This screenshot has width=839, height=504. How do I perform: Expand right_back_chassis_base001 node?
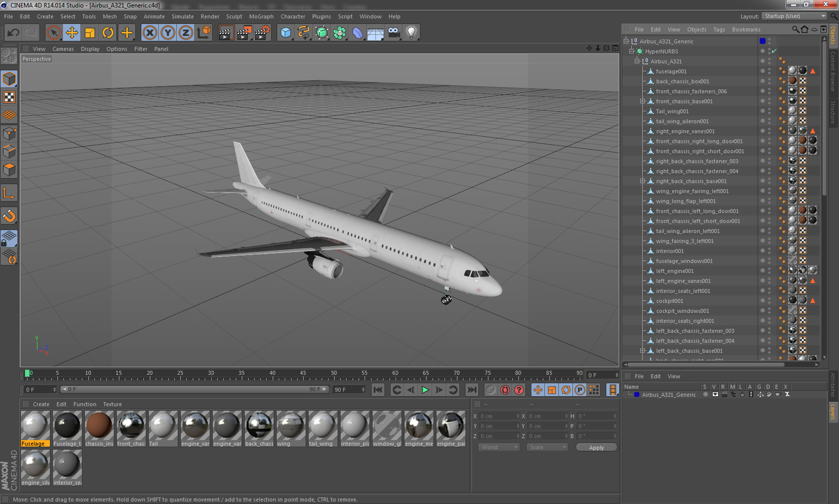coord(643,181)
